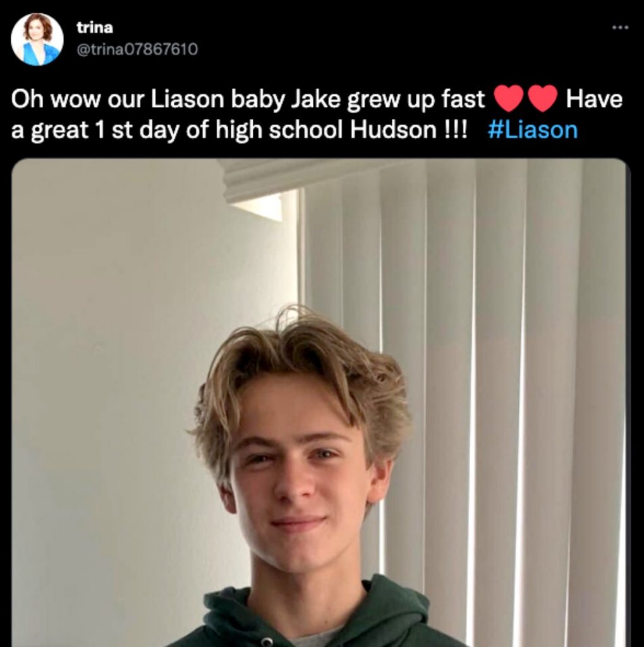Click the second red heart emoji

coord(541,100)
